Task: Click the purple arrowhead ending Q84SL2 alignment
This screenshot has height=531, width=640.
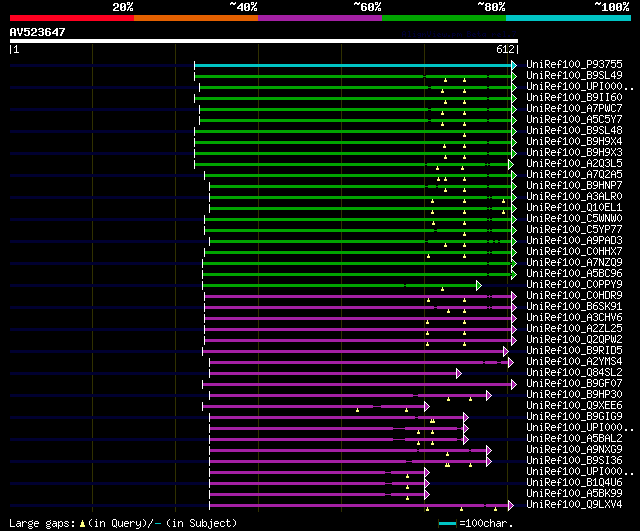Action: 459,373
